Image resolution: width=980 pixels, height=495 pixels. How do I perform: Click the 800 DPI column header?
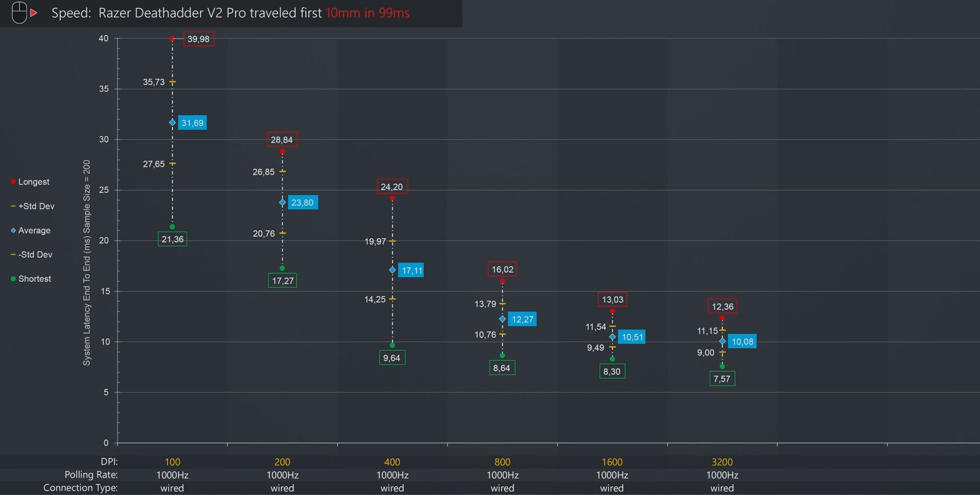tap(502, 462)
